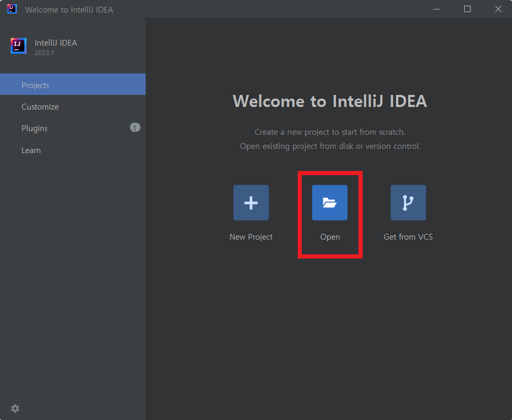The image size is (512, 420).
Task: Maximize the Welcome window
Action: [x=467, y=9]
